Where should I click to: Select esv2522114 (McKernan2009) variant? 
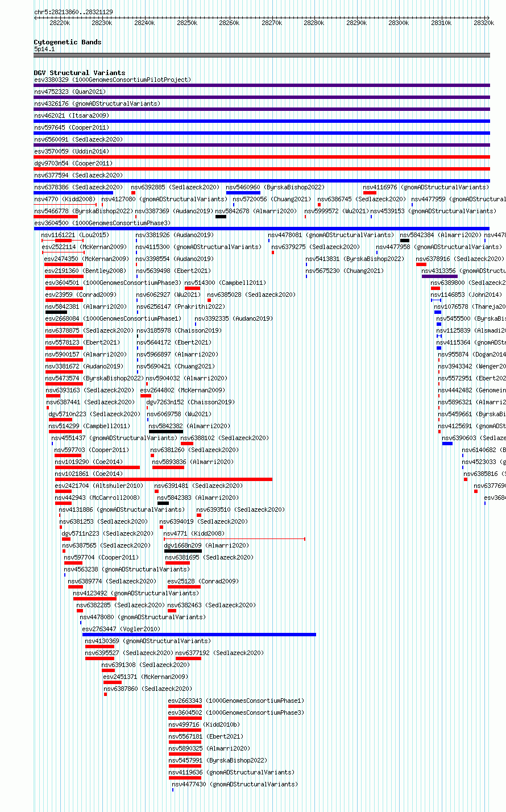pyautogui.click(x=85, y=247)
